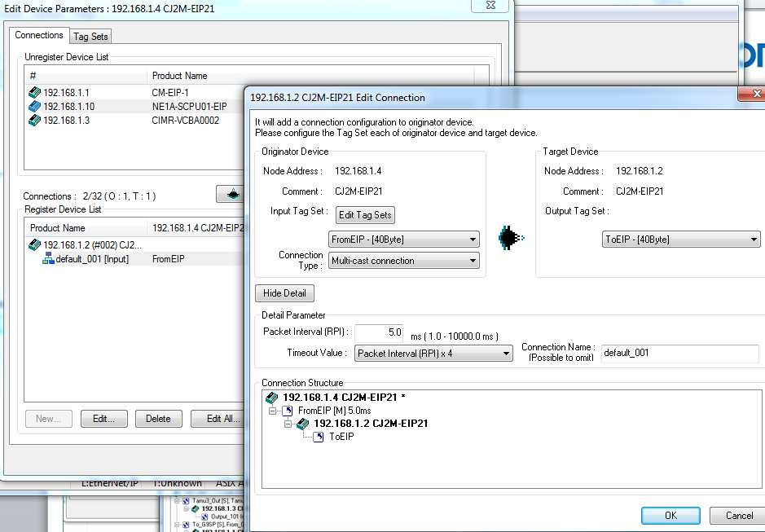Image resolution: width=765 pixels, height=532 pixels.
Task: Click the device icon beside 192.168.1.10
Action: (x=34, y=107)
